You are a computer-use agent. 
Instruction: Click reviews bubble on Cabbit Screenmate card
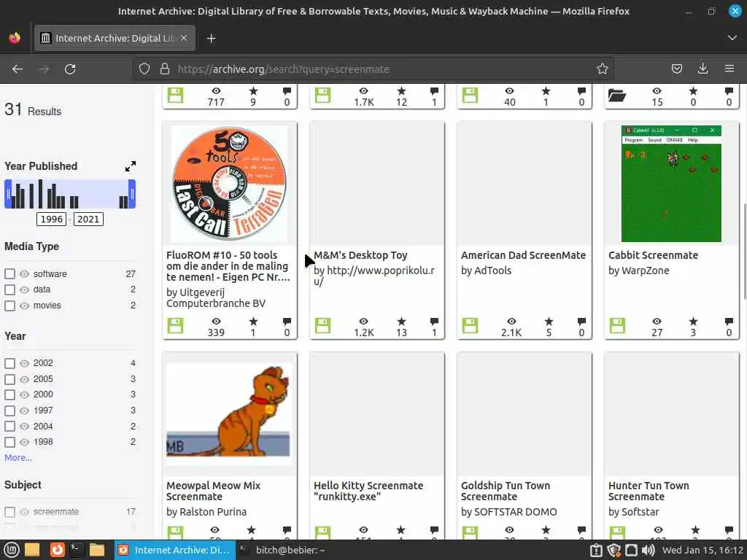tap(729, 322)
